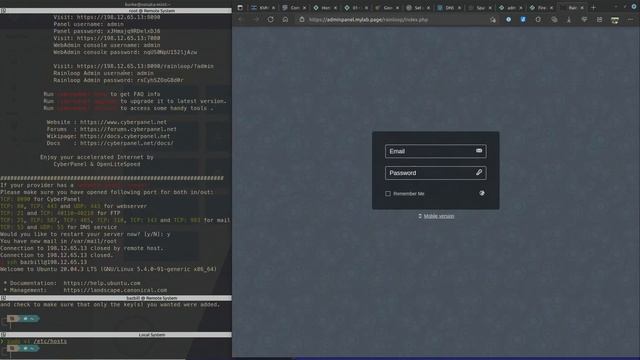Image resolution: width=640 pixels, height=360 pixels.
Task: Close the Rain browser tab
Action: pos(582,8)
